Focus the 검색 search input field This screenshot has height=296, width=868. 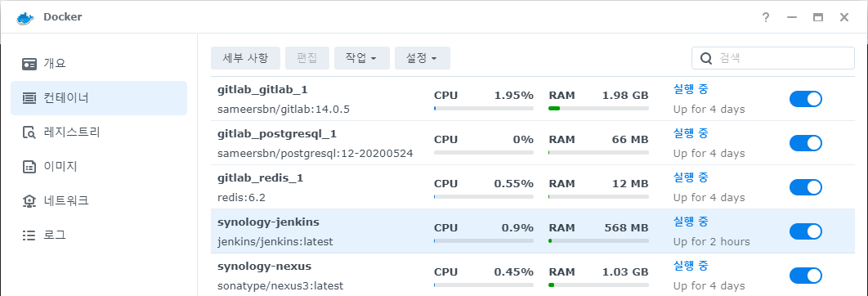click(773, 58)
